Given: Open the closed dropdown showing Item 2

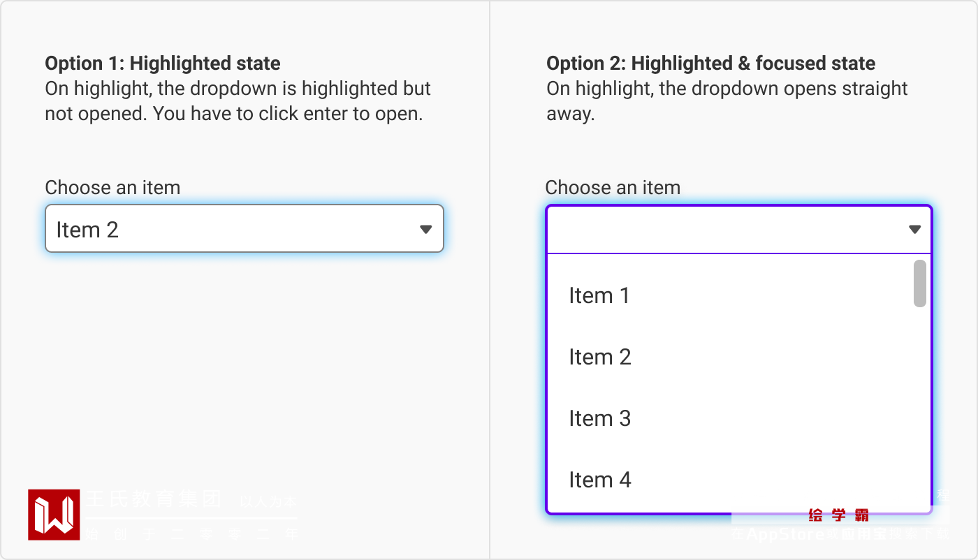Looking at the screenshot, I should click(244, 229).
